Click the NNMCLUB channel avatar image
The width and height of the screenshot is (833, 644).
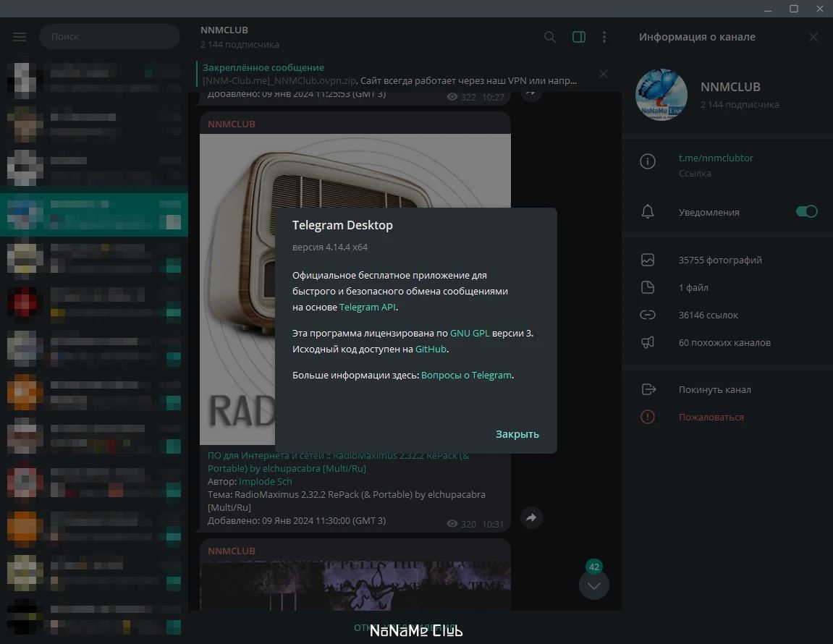661,95
